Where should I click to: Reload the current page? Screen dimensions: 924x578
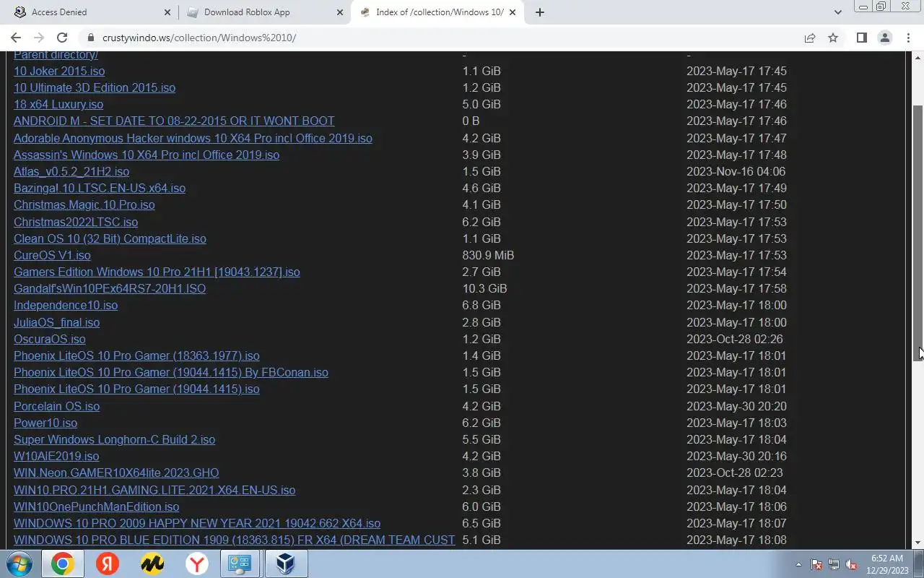tap(62, 38)
